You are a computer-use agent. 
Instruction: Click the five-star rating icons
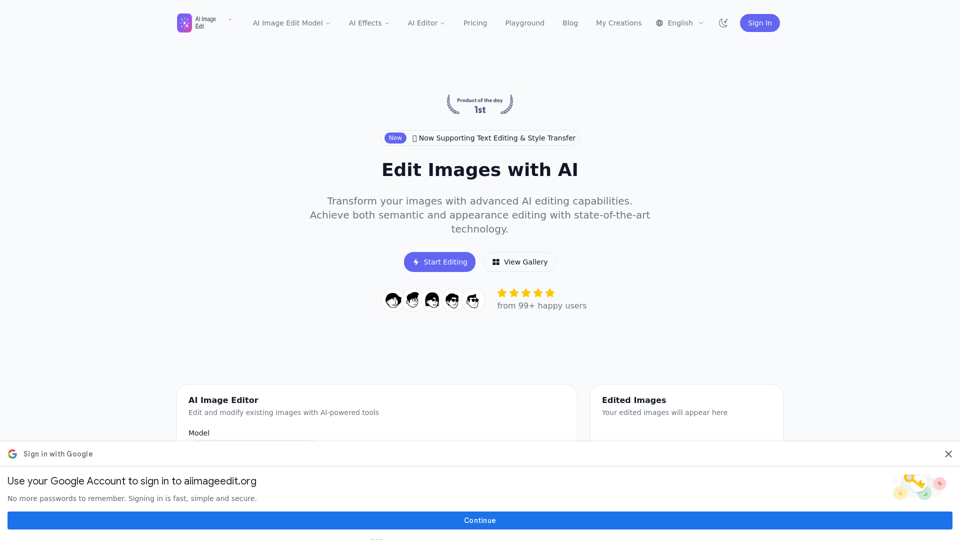(x=526, y=293)
